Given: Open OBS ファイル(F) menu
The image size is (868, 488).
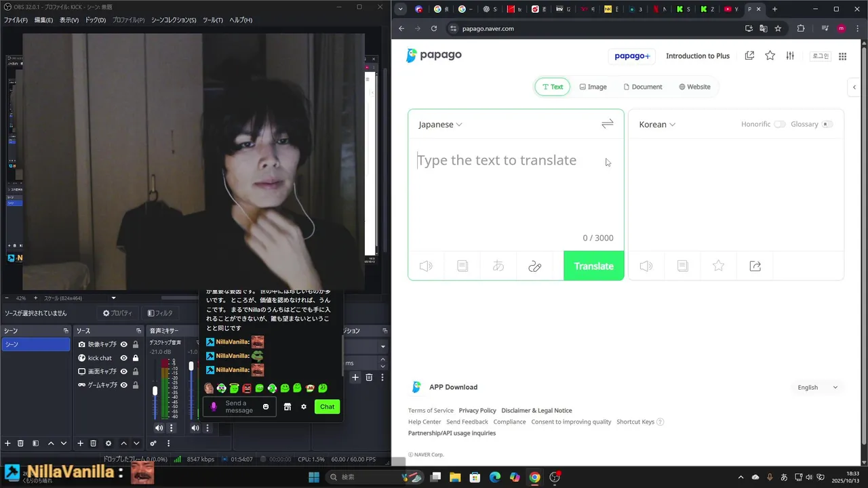Looking at the screenshot, I should click(x=16, y=20).
